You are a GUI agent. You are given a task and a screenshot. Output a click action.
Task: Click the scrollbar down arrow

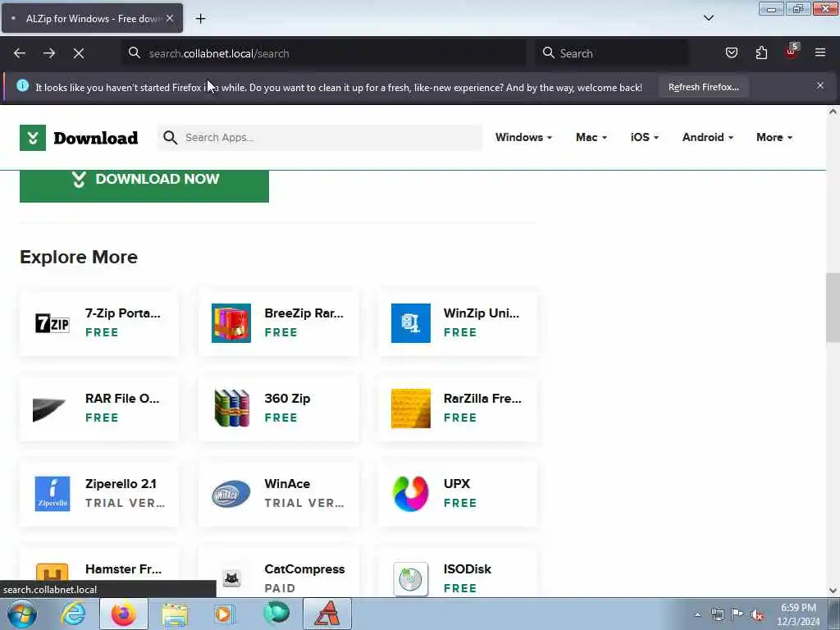(x=833, y=591)
